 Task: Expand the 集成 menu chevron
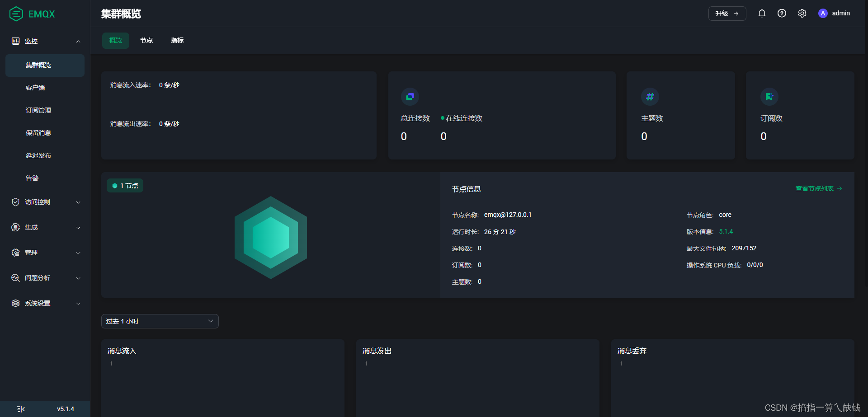(x=78, y=227)
